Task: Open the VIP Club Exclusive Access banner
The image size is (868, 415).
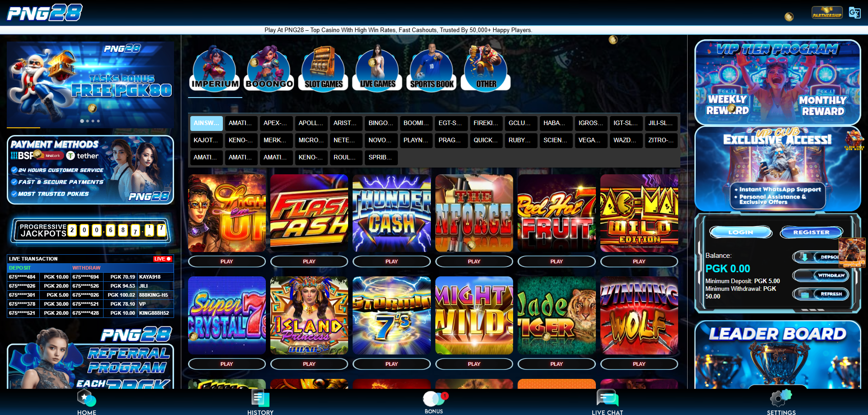Action: click(x=778, y=169)
